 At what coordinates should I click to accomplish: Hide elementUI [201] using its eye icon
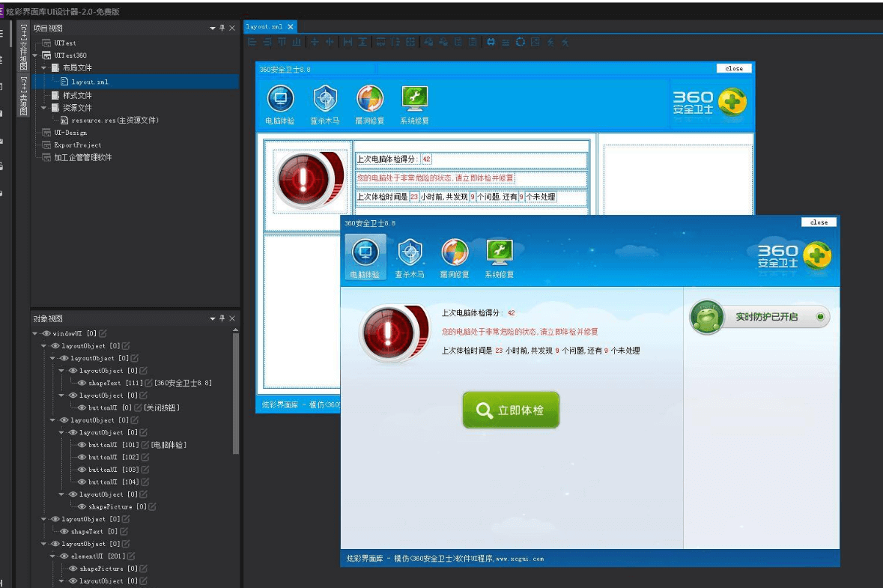(x=64, y=557)
